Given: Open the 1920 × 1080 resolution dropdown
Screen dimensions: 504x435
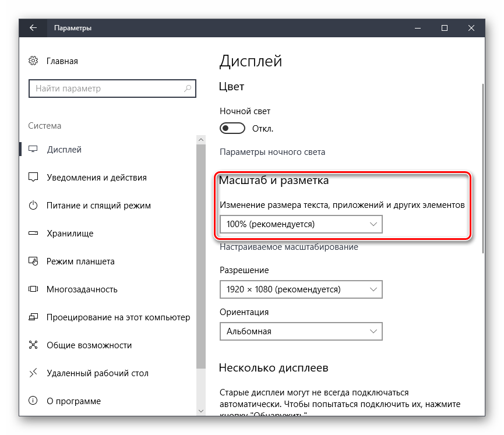Looking at the screenshot, I should click(301, 289).
